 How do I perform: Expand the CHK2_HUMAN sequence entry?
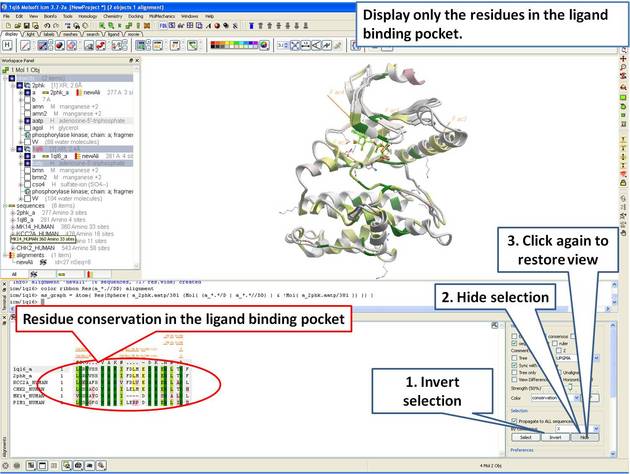click(13, 248)
